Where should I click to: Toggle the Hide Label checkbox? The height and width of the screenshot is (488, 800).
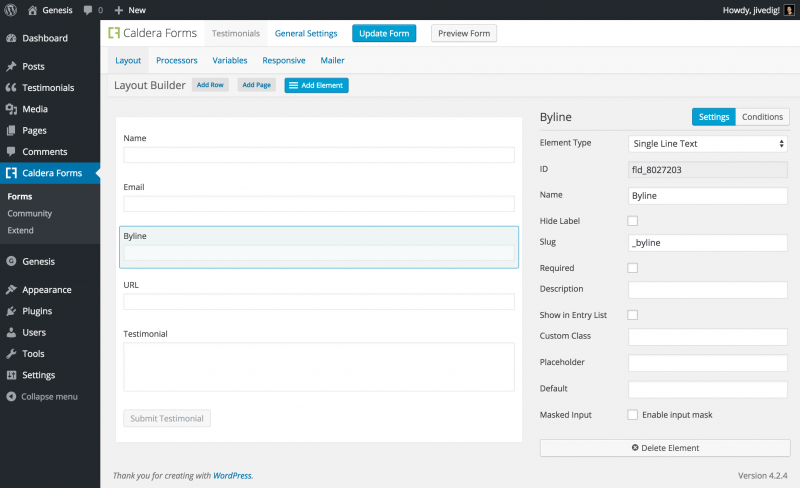click(633, 221)
